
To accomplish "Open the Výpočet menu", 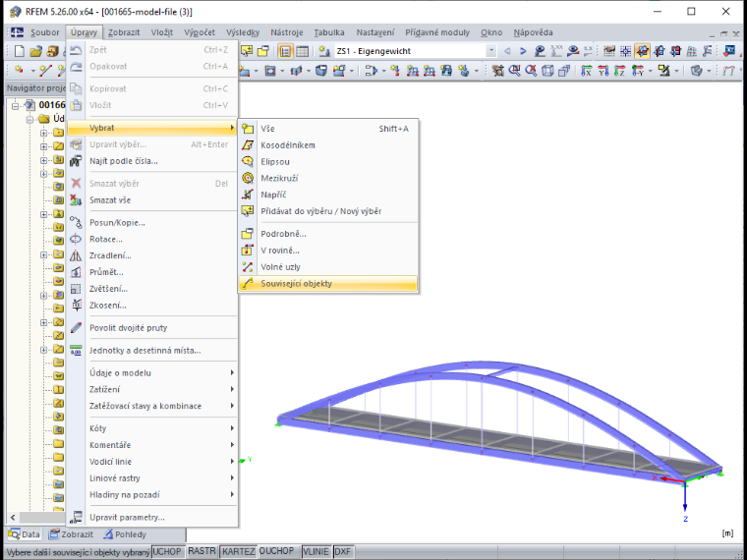I will [x=200, y=32].
